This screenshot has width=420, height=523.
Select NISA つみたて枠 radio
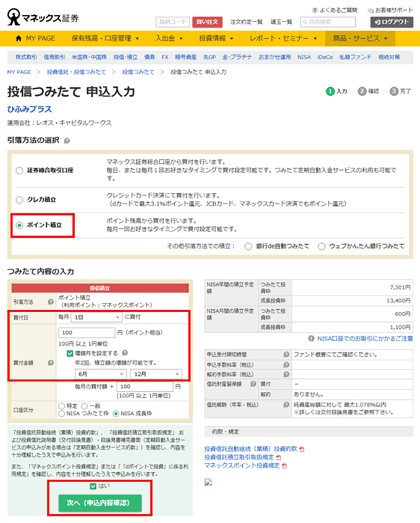(x=61, y=414)
